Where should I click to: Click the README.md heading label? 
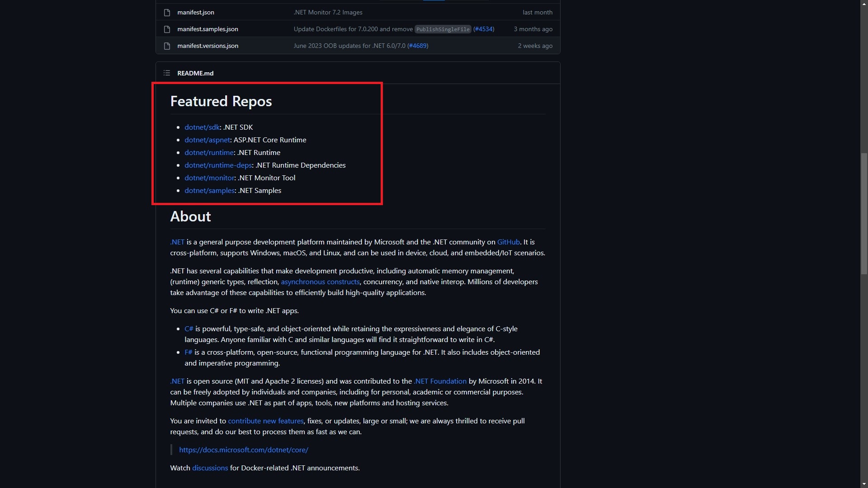pos(195,73)
